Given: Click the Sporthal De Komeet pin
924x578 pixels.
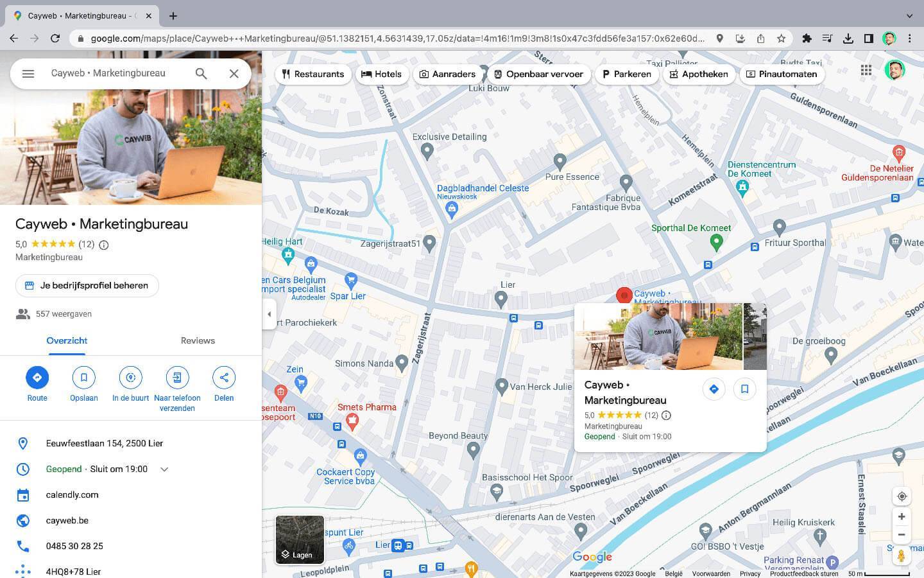Looking at the screenshot, I should tap(716, 242).
